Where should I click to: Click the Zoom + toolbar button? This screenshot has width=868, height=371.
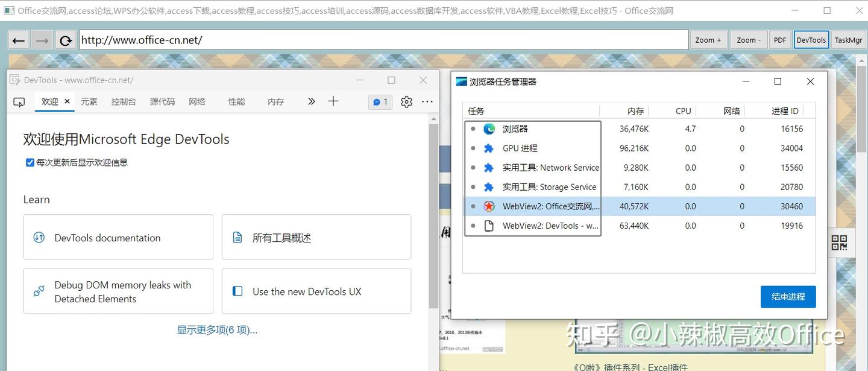(708, 39)
